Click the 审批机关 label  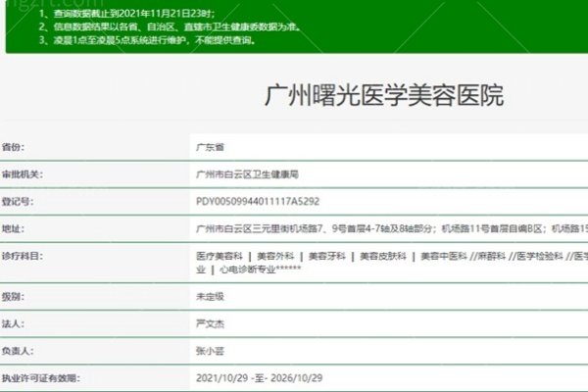(23, 174)
